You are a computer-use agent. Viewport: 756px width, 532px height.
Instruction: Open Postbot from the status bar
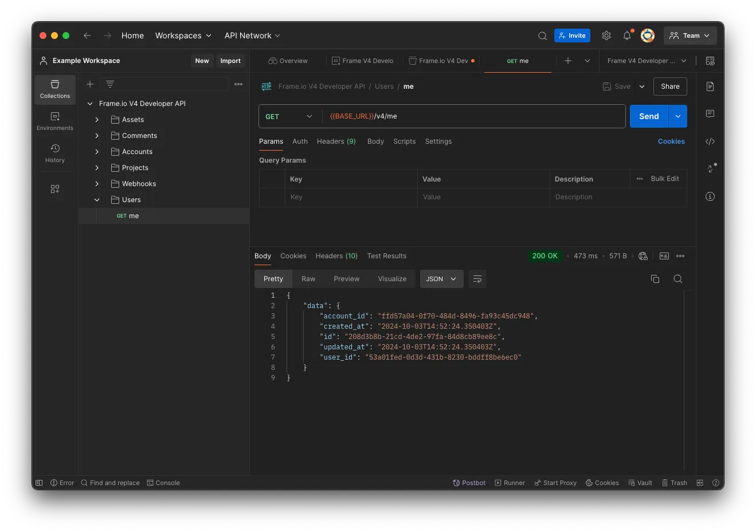(x=469, y=483)
